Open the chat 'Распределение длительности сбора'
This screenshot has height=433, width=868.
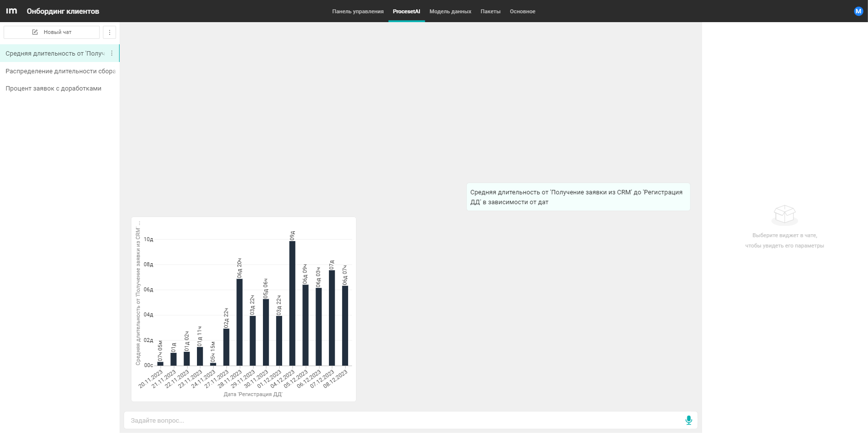(x=60, y=71)
